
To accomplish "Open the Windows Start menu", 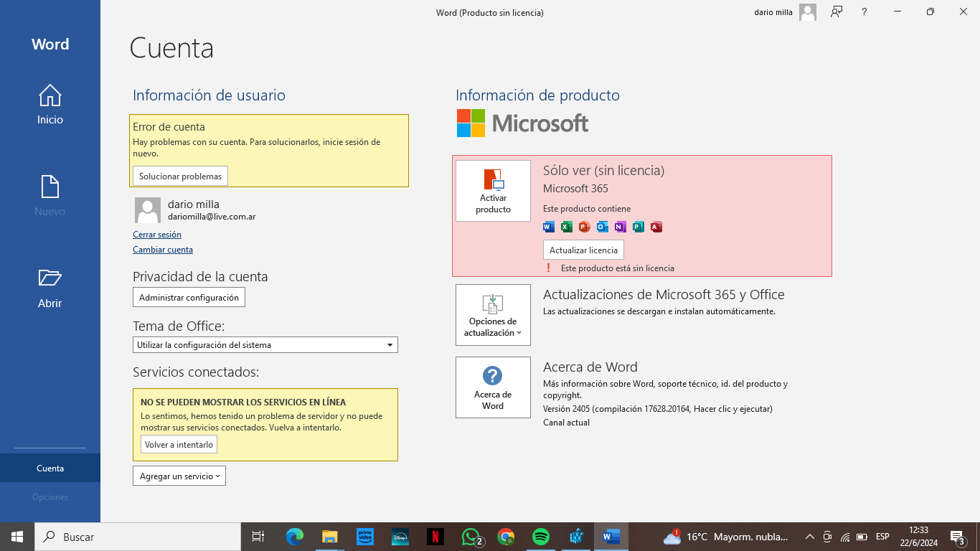I will [x=17, y=537].
